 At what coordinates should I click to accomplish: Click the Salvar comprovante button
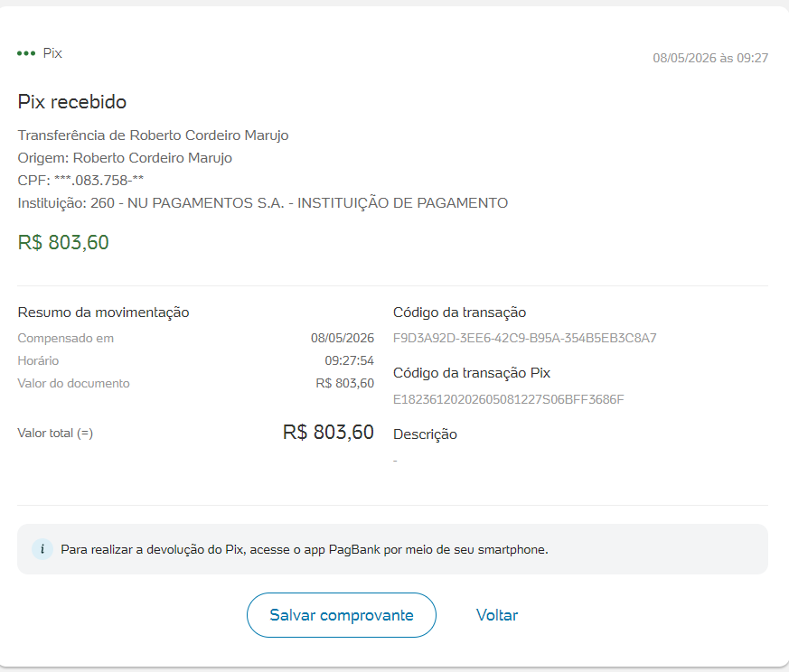pyautogui.click(x=341, y=615)
